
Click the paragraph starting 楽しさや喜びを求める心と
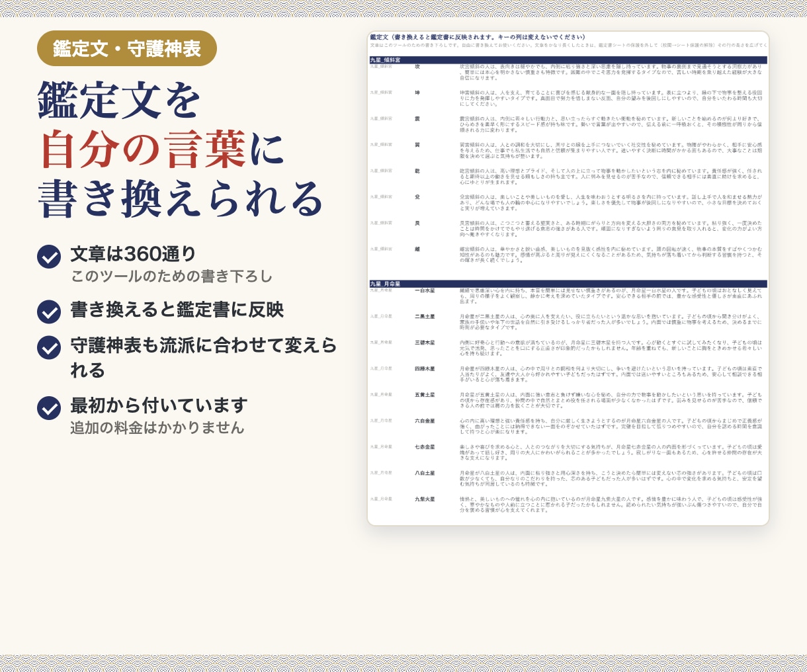pos(611,452)
